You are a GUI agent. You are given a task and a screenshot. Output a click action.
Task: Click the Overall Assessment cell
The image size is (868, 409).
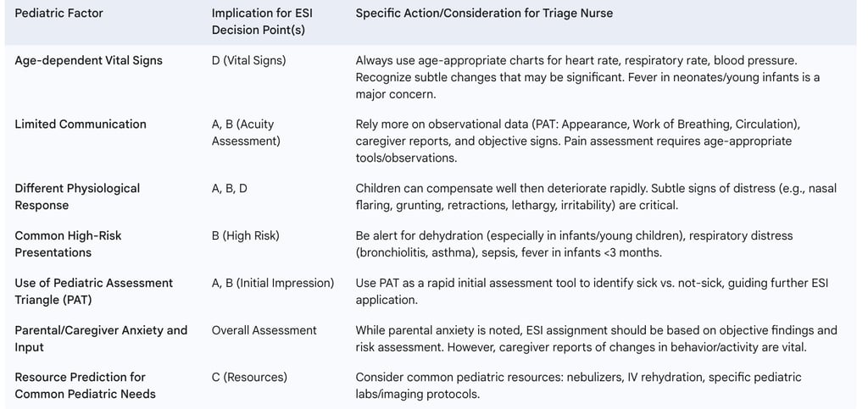pyautogui.click(x=264, y=330)
